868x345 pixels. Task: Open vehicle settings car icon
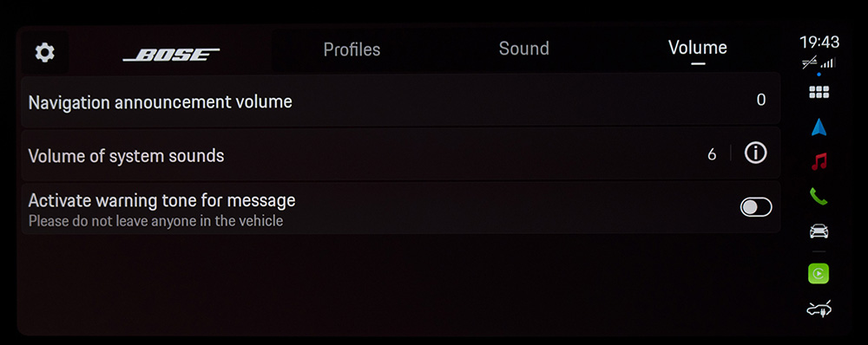(819, 231)
